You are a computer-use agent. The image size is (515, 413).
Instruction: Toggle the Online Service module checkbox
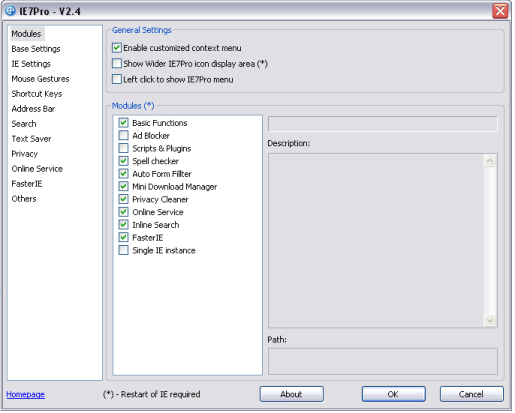tap(123, 212)
